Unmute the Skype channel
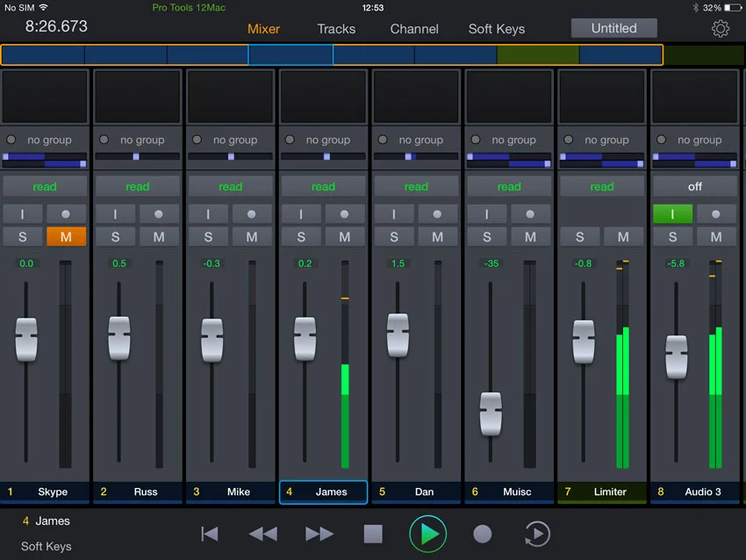 (67, 236)
